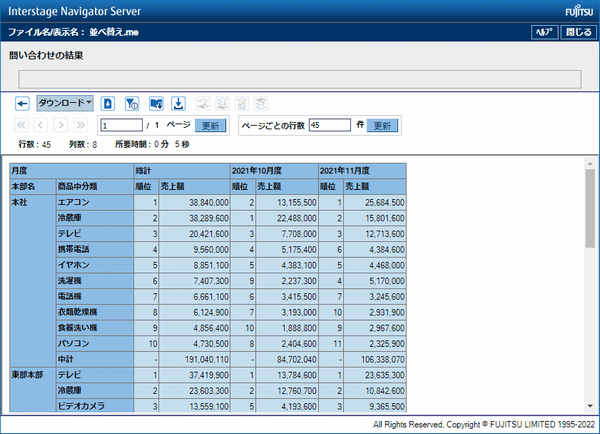
Task: Open the ヘルプ help button
Action: [x=544, y=32]
